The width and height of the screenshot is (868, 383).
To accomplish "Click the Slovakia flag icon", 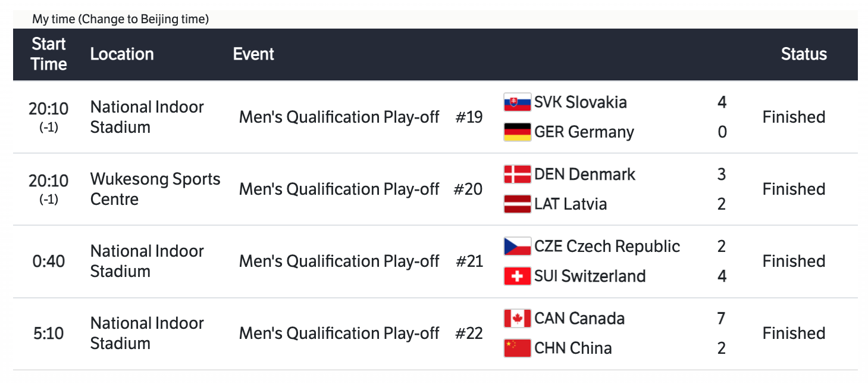I will point(517,102).
